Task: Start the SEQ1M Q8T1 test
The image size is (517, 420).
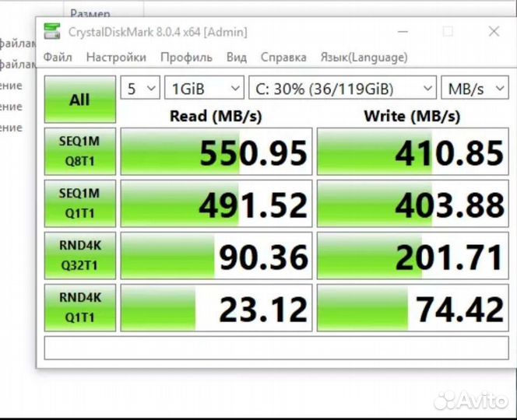Action: pos(80,151)
